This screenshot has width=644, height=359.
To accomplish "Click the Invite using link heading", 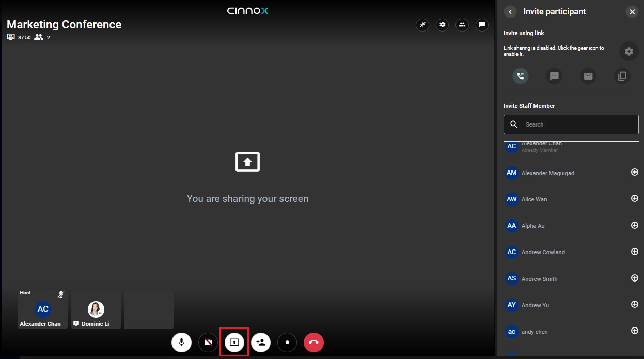I will pos(524,33).
